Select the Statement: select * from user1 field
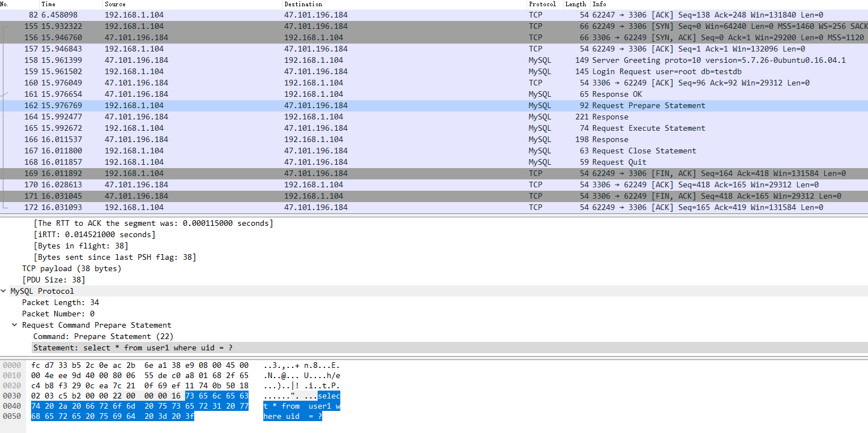 click(133, 348)
